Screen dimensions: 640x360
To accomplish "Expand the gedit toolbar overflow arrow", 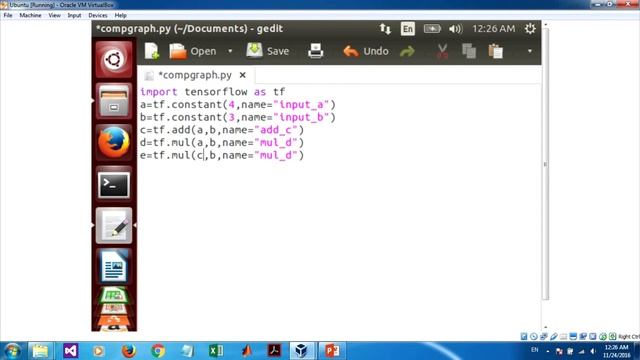I will click(x=530, y=51).
